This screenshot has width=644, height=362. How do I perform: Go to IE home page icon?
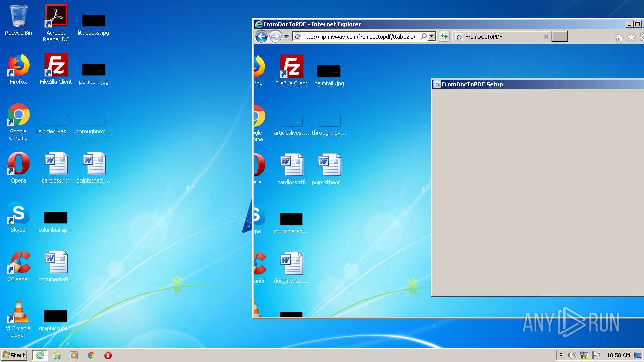pyautogui.click(x=619, y=38)
